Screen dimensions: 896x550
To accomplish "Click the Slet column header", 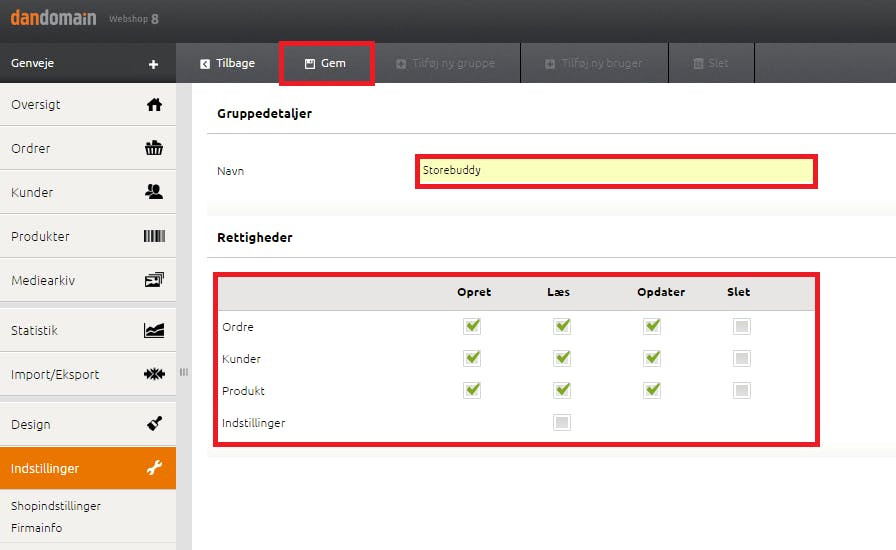I will (x=738, y=292).
